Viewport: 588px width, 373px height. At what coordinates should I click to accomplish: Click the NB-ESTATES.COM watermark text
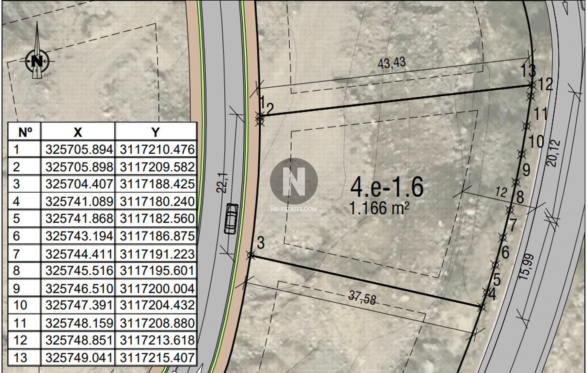[x=294, y=209]
